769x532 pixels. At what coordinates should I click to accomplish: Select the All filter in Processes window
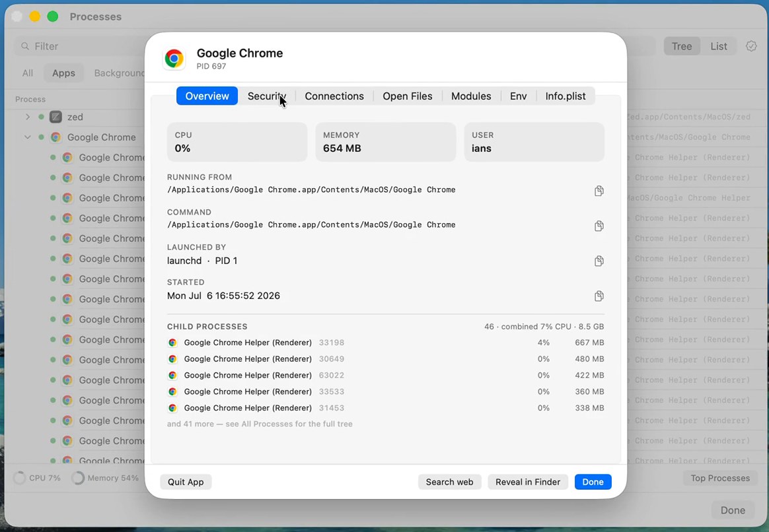click(28, 73)
